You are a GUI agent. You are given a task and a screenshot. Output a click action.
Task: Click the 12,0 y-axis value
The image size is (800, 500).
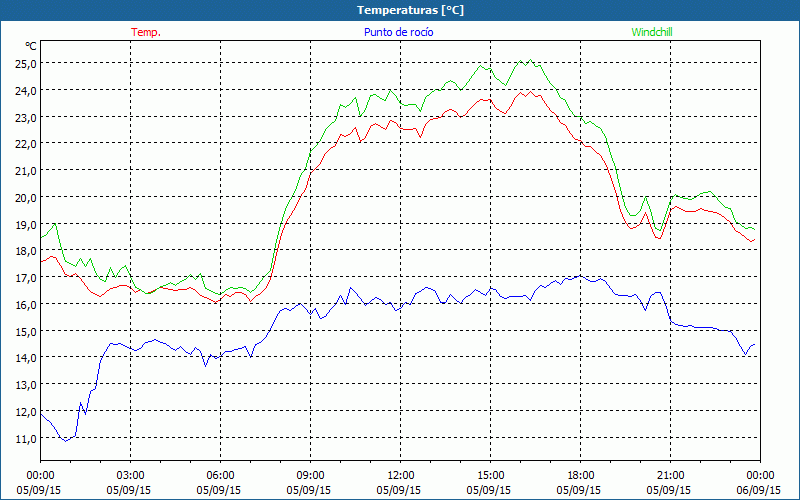click(x=26, y=412)
